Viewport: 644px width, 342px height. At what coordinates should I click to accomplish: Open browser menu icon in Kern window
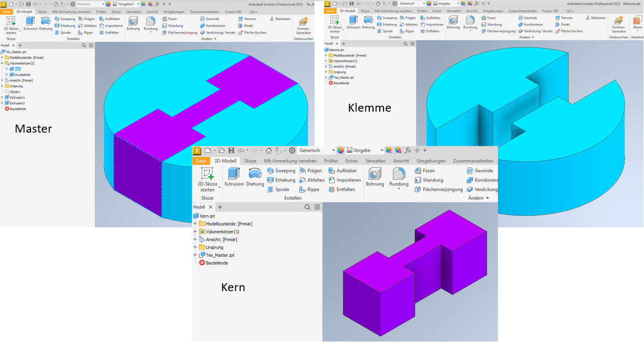(317, 207)
